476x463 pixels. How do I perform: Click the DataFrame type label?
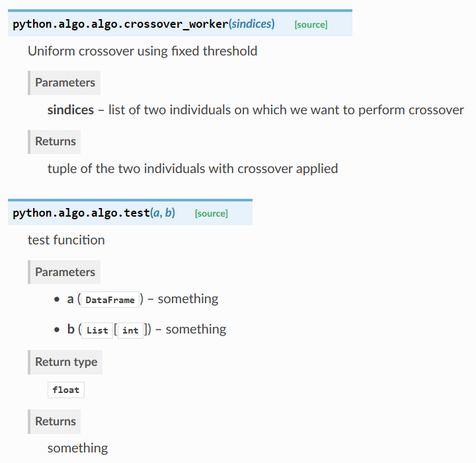click(x=110, y=300)
